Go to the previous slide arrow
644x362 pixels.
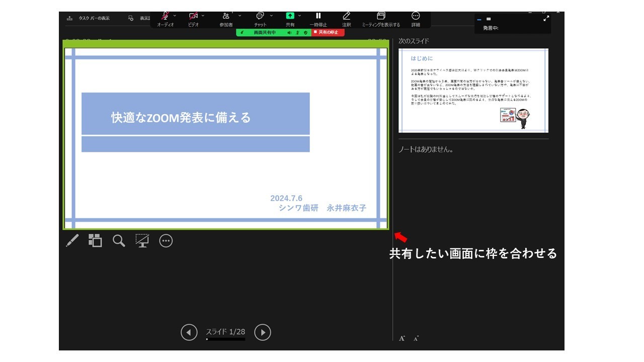pyautogui.click(x=189, y=332)
